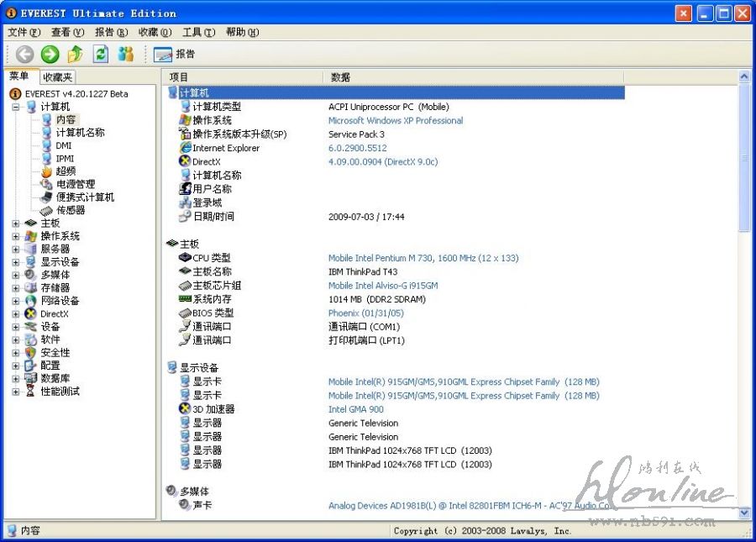The image size is (756, 542).
Task: Expand the 性能测试 benchmark tree node
Action: click(16, 392)
